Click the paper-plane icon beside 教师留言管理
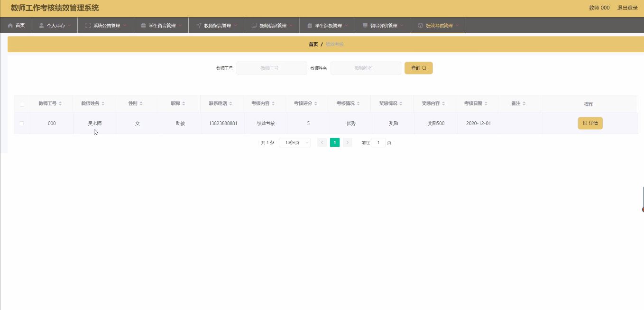644x310 pixels. click(x=199, y=26)
